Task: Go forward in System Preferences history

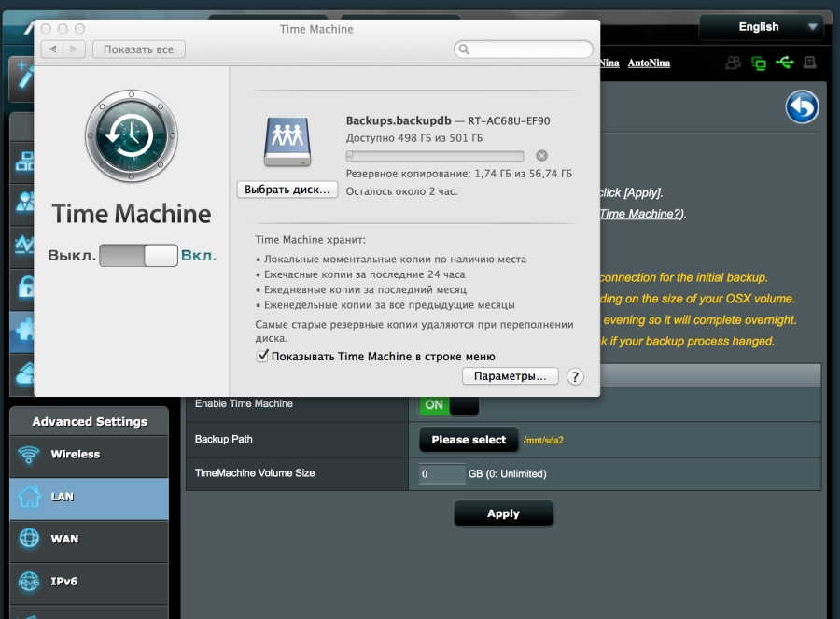Action: point(74,49)
